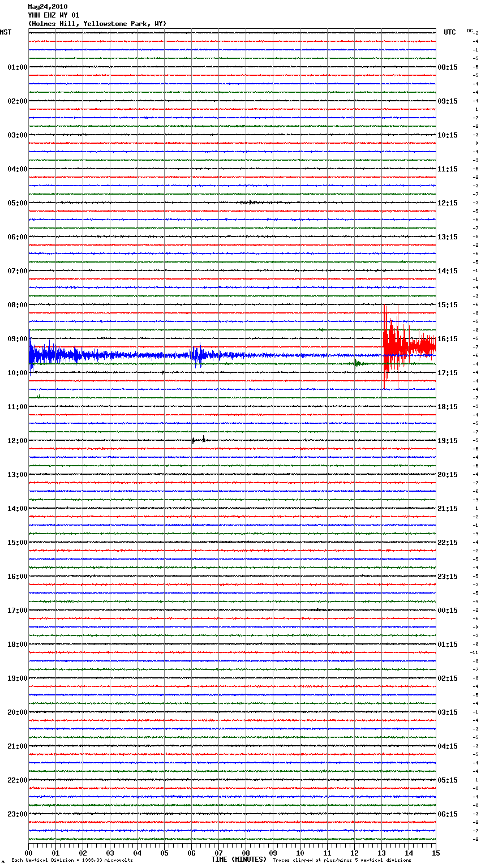The image size is (481, 868).
Task: Click the 23:15 UTC time label
Action: click(x=448, y=577)
